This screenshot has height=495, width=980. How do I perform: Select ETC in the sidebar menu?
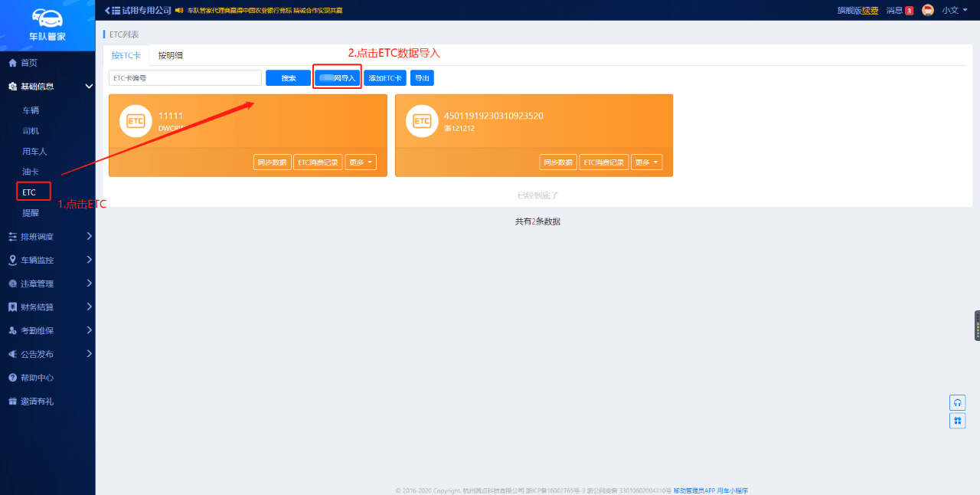[x=29, y=192]
